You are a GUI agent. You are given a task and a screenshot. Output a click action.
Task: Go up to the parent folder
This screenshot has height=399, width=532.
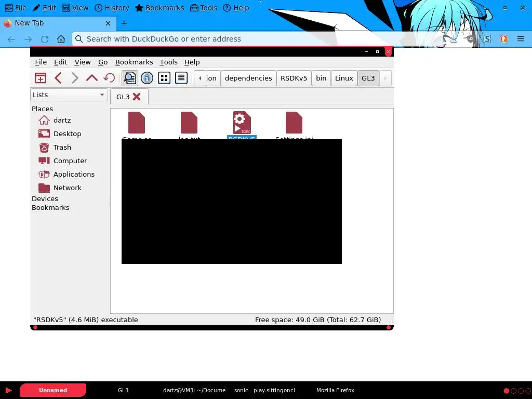(91, 78)
